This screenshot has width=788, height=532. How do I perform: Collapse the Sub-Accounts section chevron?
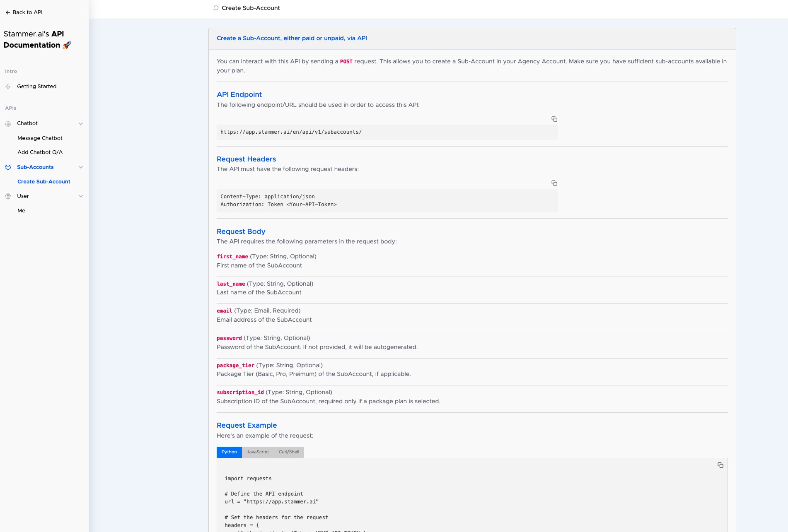point(81,167)
